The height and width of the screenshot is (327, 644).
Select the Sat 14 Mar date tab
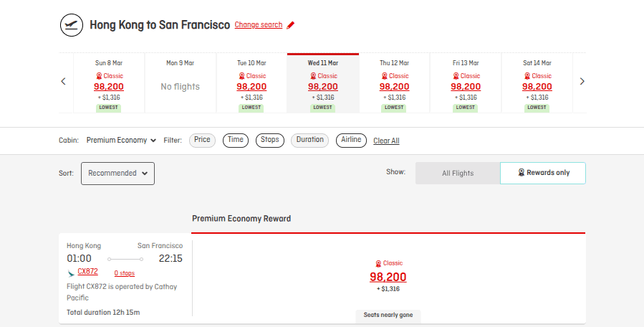click(537, 83)
